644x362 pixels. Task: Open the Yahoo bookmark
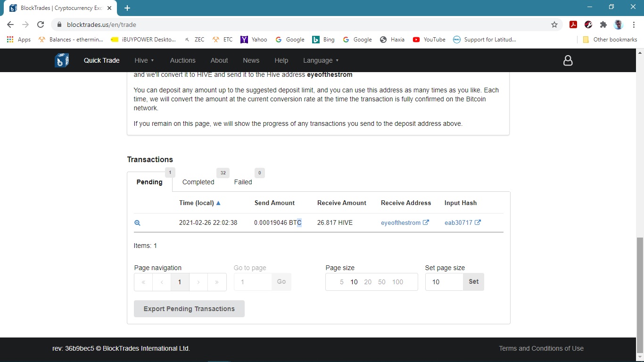point(254,40)
